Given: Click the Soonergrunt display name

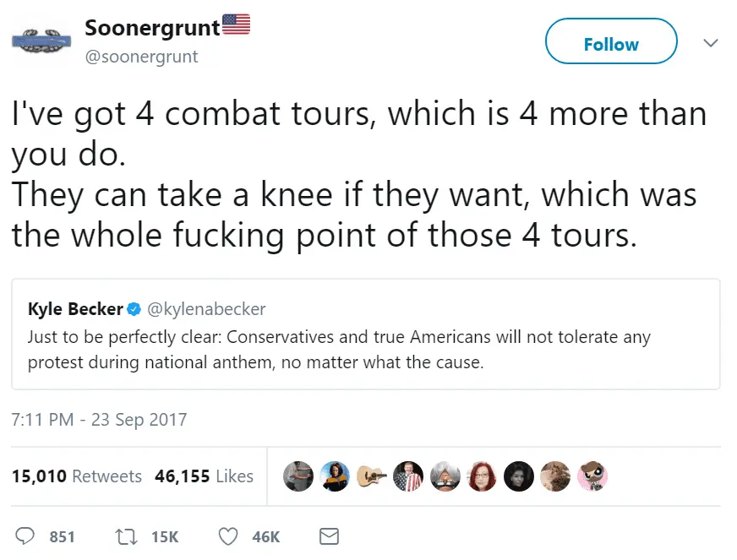Looking at the screenshot, I should coord(152,27).
